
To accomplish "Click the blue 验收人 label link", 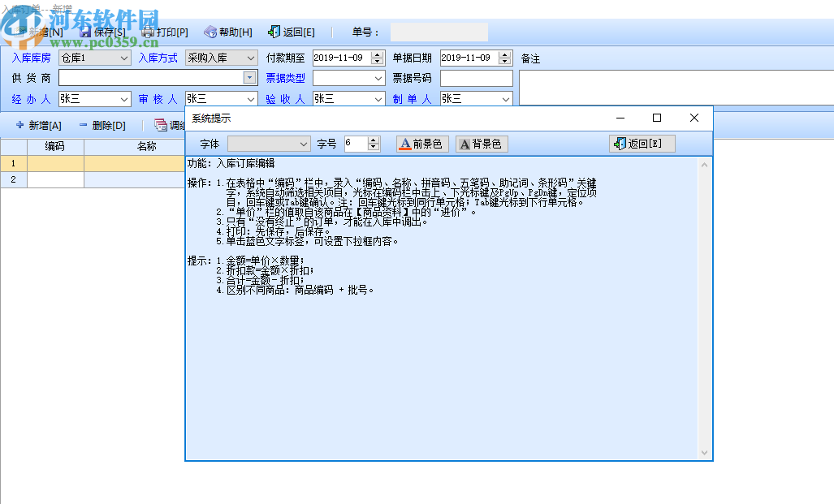I will (286, 99).
